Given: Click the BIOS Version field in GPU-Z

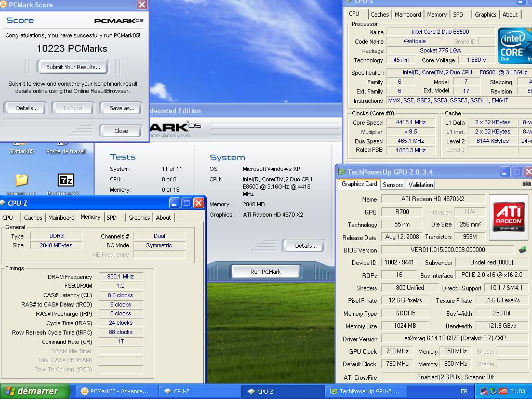Looking at the screenshot, I should coord(447,250).
